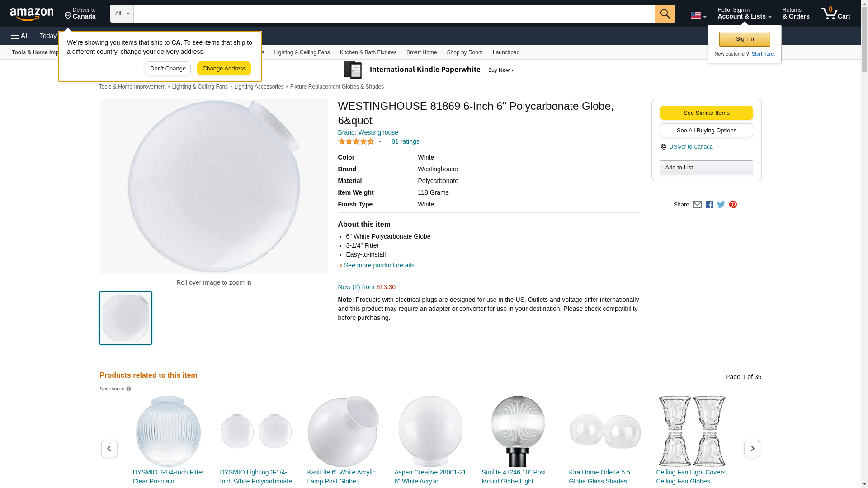Screen dimensions: 868x488
Task: Click the search magnifier button
Action: [x=665, y=14]
